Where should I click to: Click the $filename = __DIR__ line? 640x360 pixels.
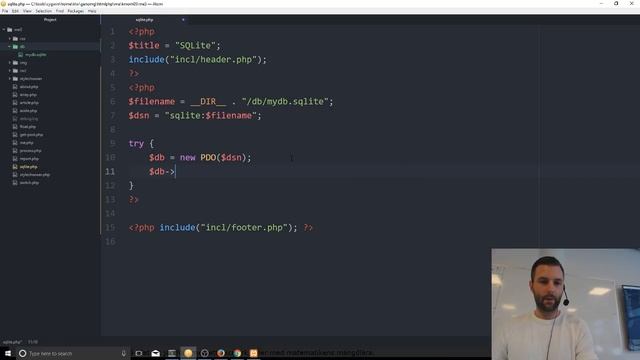click(x=231, y=102)
